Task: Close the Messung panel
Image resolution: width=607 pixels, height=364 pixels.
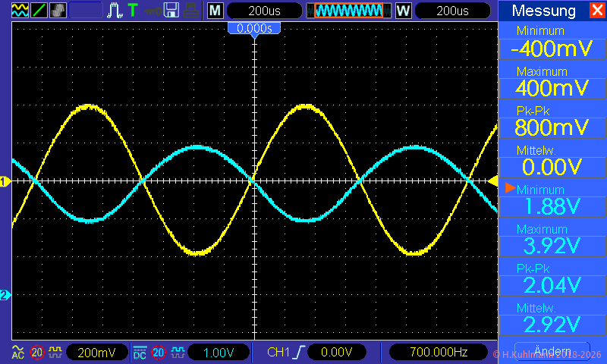Action: 596,11
